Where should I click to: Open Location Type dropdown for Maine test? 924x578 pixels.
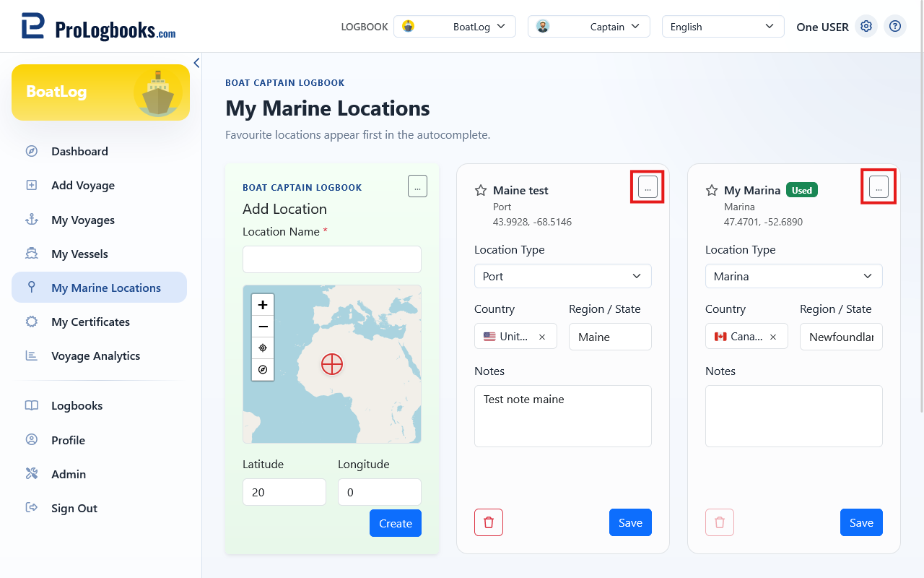pos(563,276)
